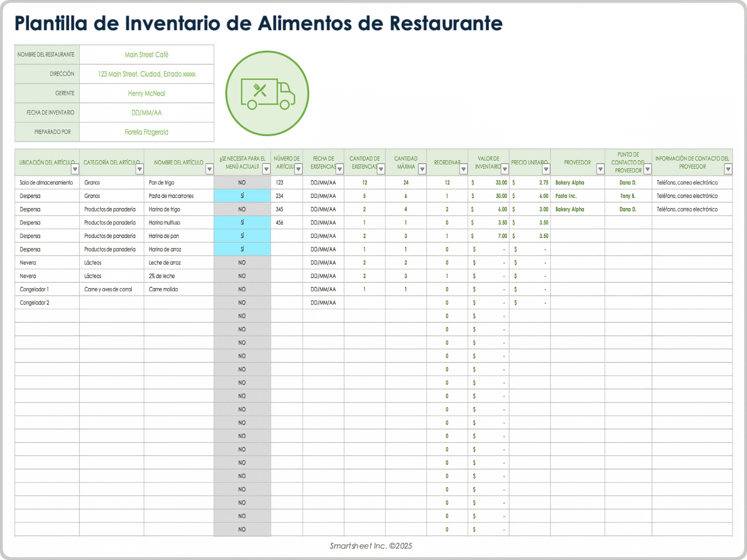Image resolution: width=747 pixels, height=560 pixels.
Task: Click inventory value 33.00 cell
Action: tap(489, 183)
